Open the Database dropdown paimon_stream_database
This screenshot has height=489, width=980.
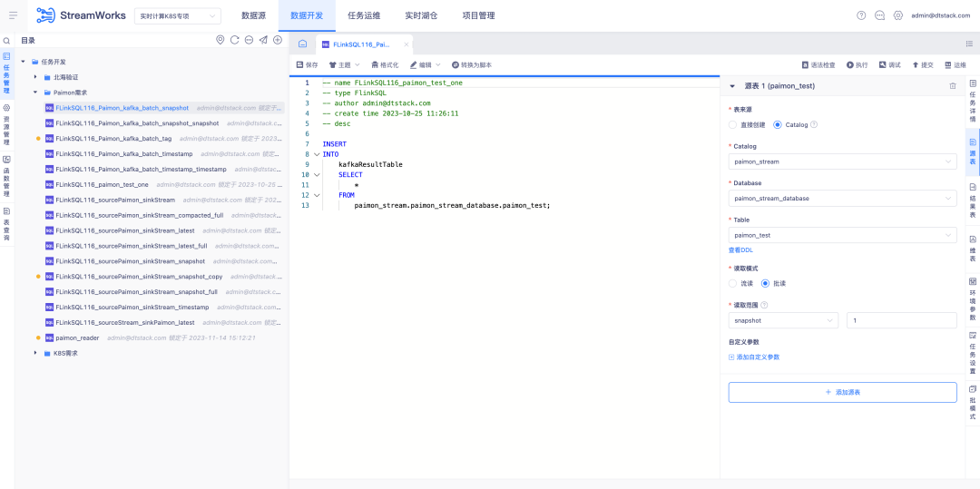(x=842, y=199)
